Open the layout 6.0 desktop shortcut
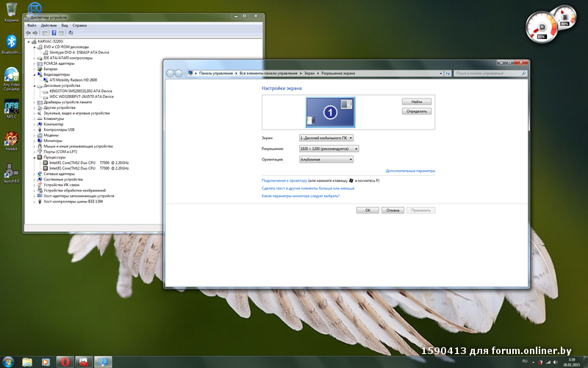The image size is (588, 368). [12, 171]
